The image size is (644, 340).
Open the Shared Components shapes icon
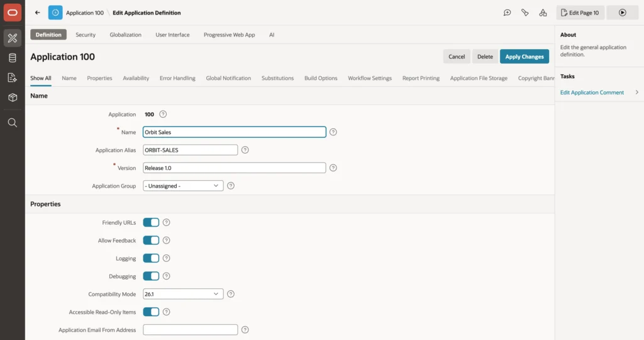click(543, 13)
